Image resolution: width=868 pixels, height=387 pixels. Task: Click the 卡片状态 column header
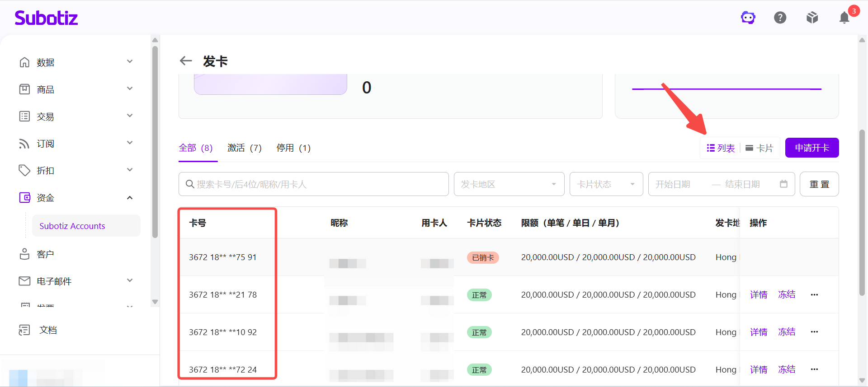coord(484,223)
